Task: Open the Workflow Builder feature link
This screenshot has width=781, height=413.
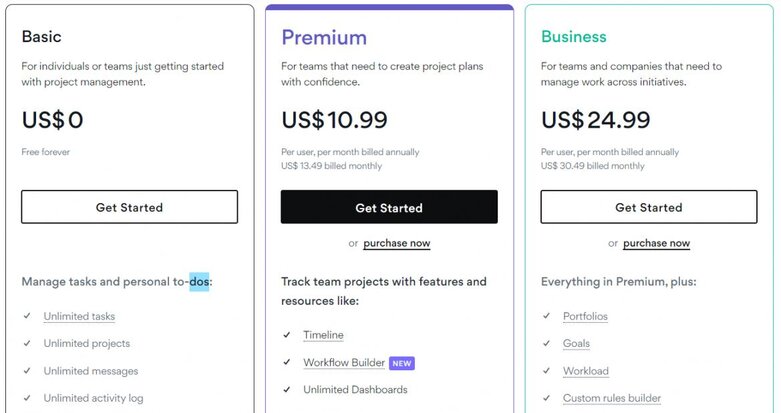Action: (344, 362)
